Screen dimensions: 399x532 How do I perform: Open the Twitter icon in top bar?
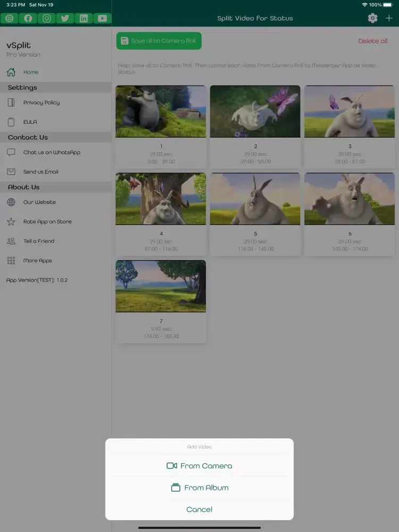tap(65, 18)
